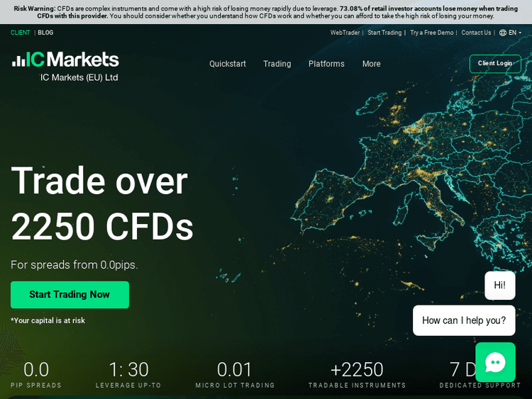Viewport: 532px width, 399px height.
Task: Open the Quickstart menu
Action: click(x=227, y=64)
